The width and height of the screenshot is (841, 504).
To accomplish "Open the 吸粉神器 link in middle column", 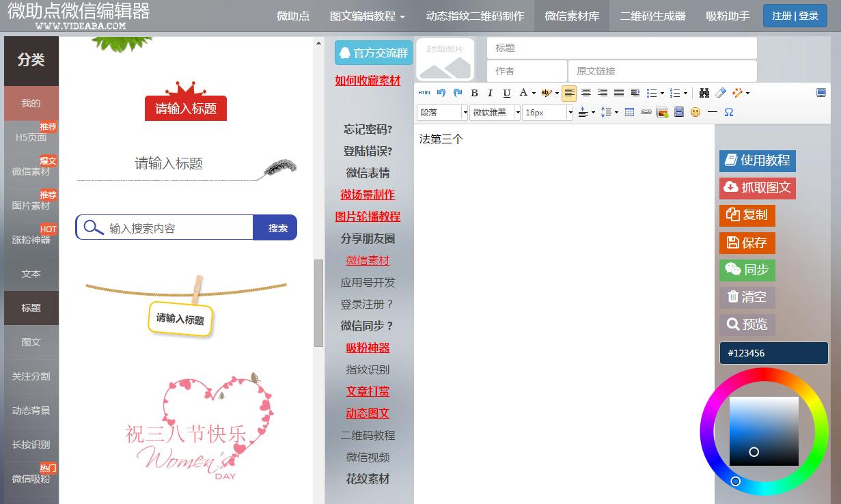I will click(x=368, y=348).
